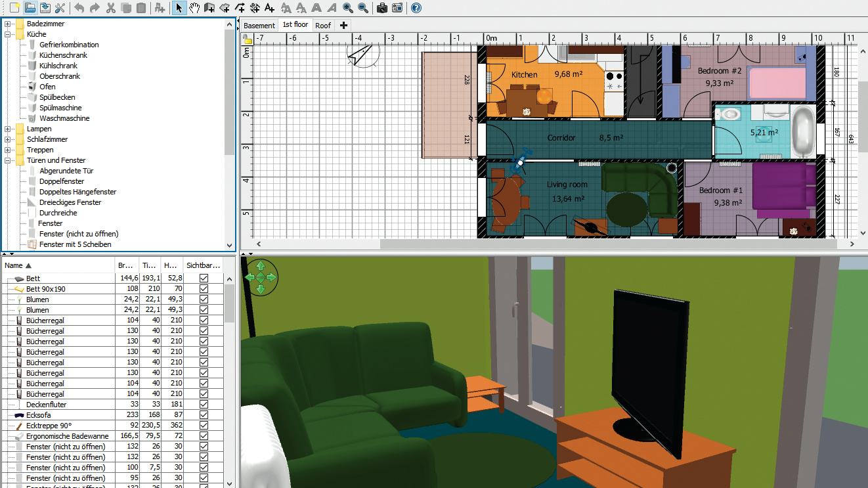
Task: Activate the Add text labels tool
Action: pyautogui.click(x=270, y=8)
